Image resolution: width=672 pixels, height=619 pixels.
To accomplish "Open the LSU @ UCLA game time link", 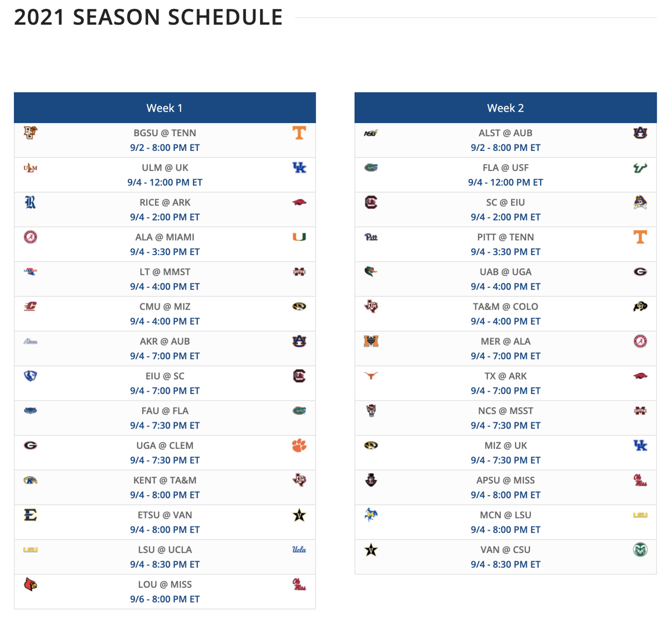I will click(165, 564).
